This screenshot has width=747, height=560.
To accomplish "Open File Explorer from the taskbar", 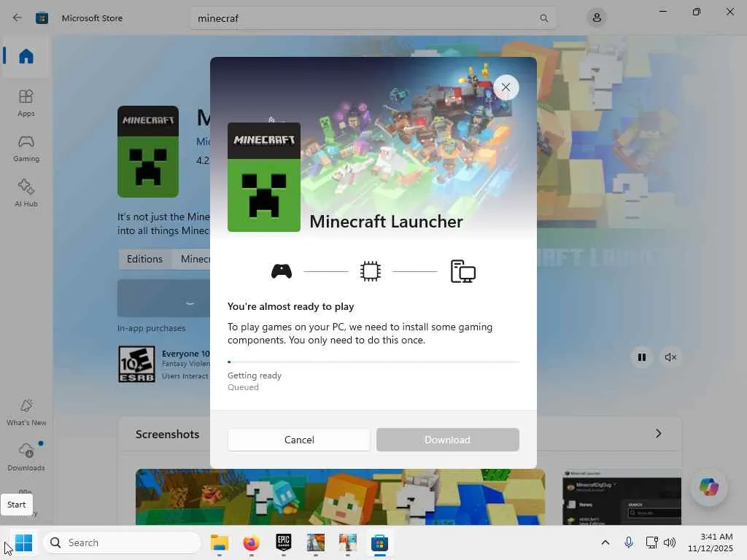I will (x=220, y=542).
